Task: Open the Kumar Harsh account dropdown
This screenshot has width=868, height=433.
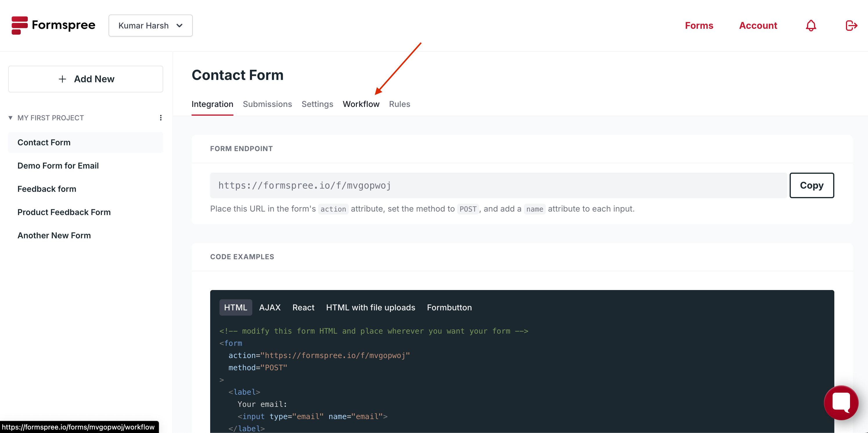Action: pos(151,25)
